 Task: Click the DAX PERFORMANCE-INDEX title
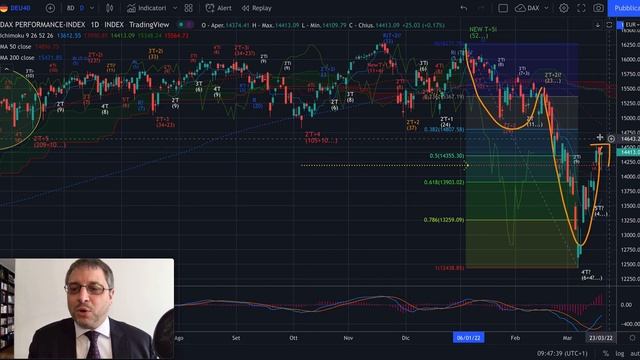pyautogui.click(x=42, y=24)
